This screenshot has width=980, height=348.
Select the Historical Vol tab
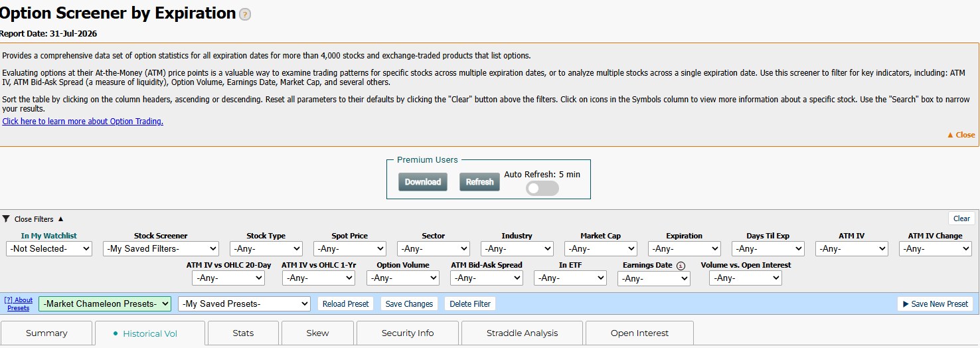tap(150, 333)
